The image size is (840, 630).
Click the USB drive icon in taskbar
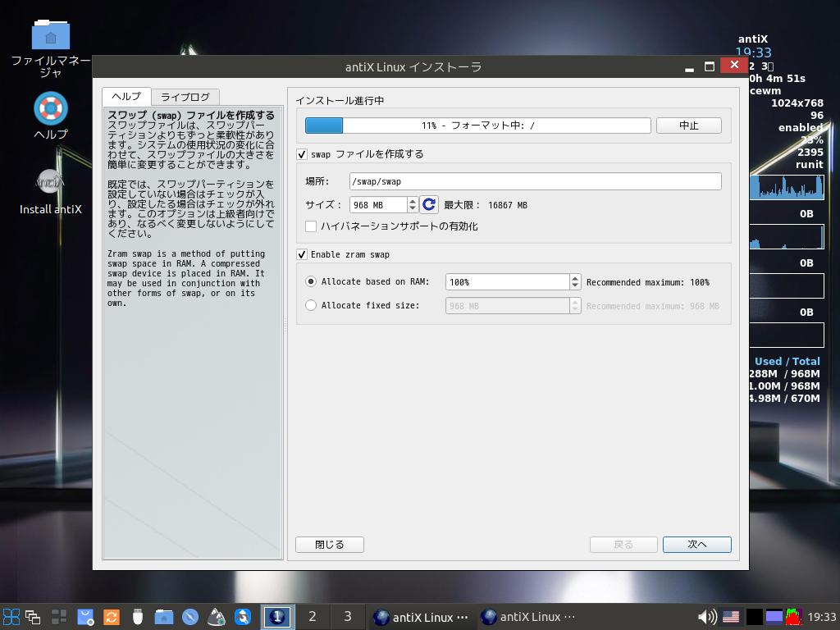point(138,617)
